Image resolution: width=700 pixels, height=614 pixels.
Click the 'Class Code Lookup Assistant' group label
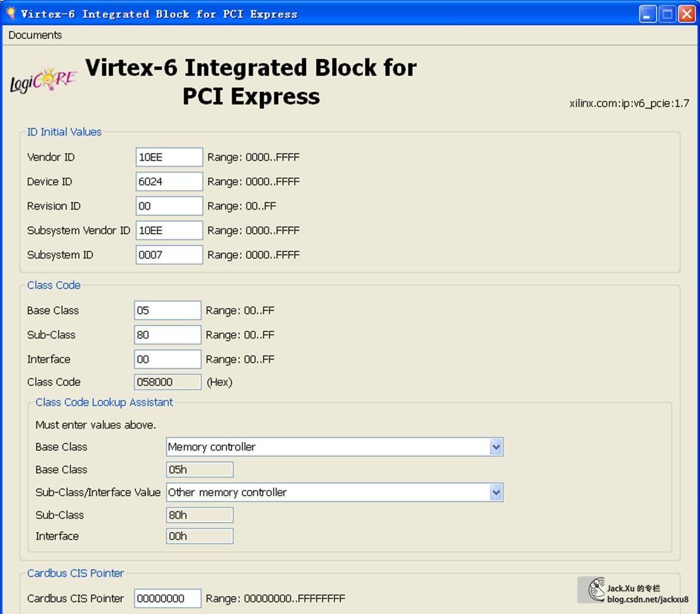point(104,402)
